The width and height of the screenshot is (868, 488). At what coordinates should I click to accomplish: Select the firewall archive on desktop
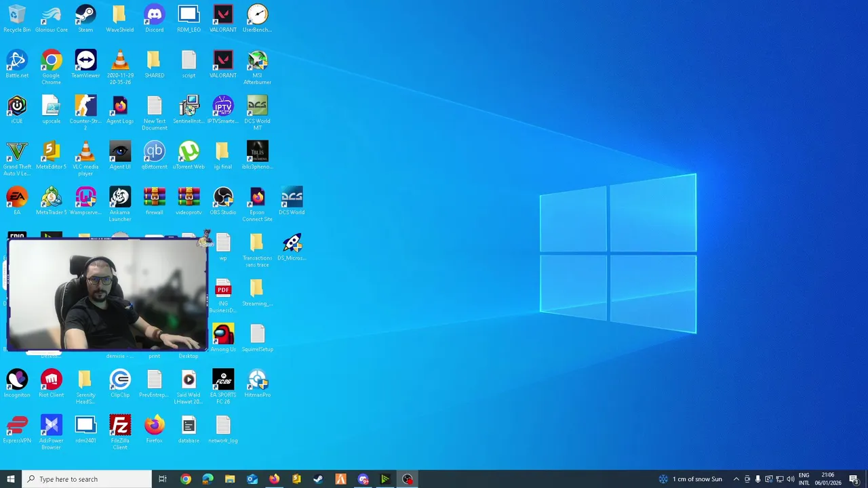155,201
